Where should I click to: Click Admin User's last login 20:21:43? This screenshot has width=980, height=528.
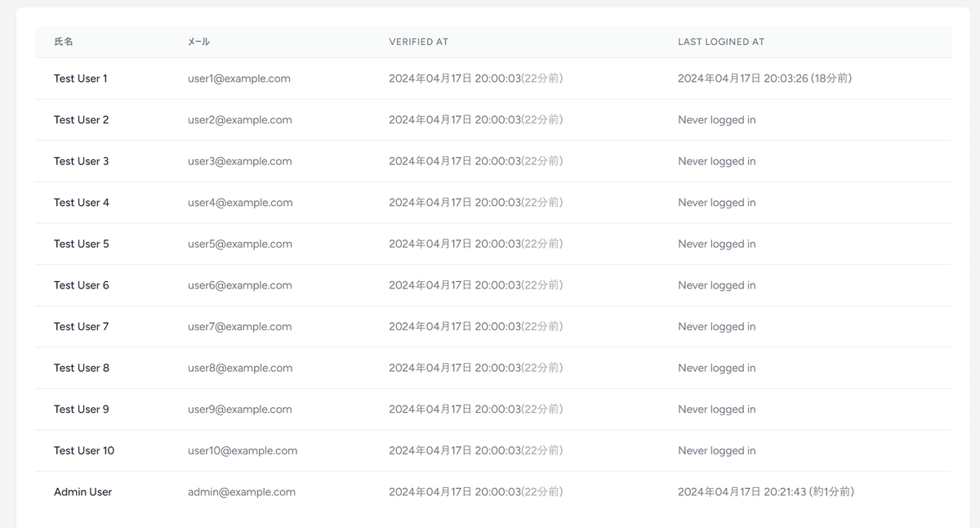pos(766,492)
